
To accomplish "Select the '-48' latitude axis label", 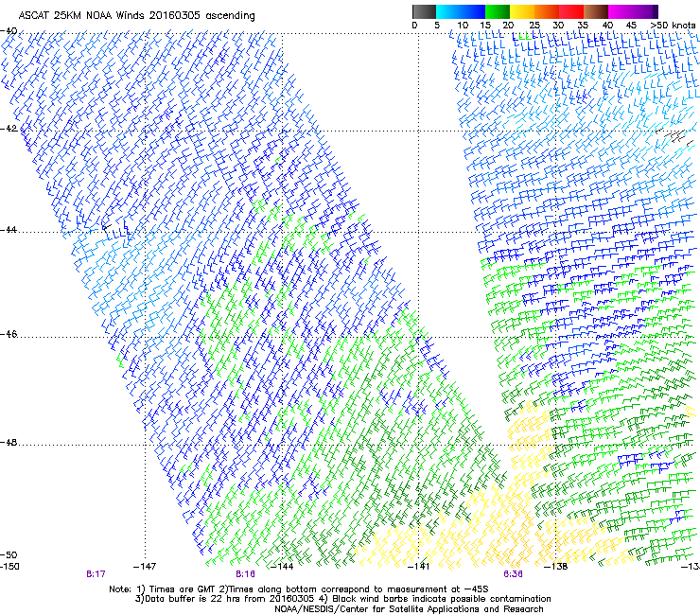I will coord(9,442).
